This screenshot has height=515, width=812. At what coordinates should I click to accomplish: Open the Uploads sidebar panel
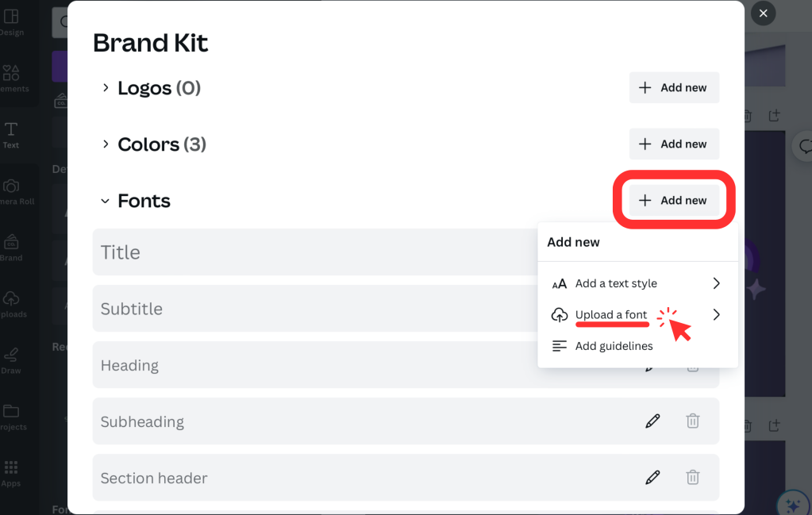point(11,303)
